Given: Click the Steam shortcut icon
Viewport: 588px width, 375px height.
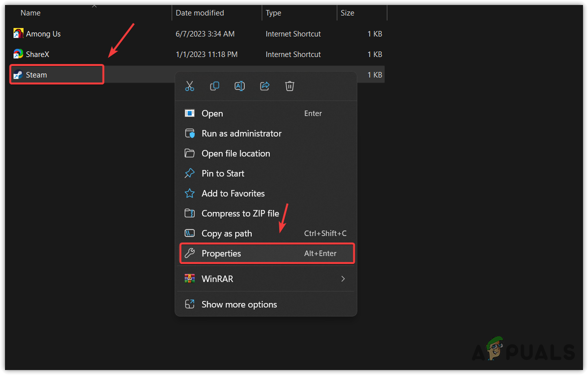Looking at the screenshot, I should coord(18,74).
